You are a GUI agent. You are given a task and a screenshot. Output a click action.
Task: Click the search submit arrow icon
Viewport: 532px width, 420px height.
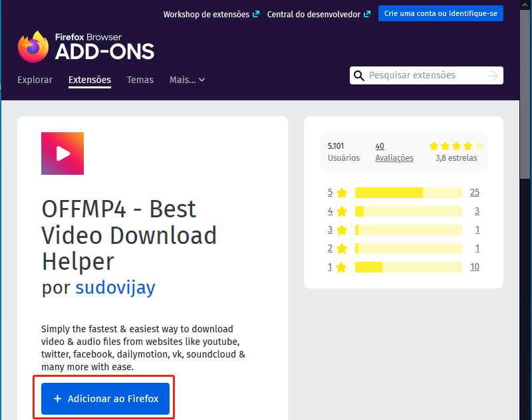[x=493, y=75]
